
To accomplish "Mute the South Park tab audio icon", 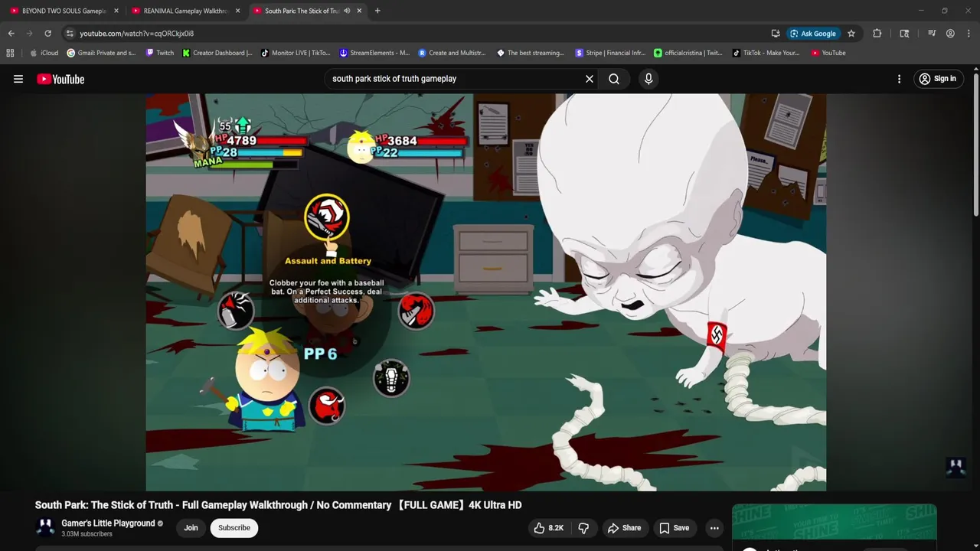I will (347, 11).
